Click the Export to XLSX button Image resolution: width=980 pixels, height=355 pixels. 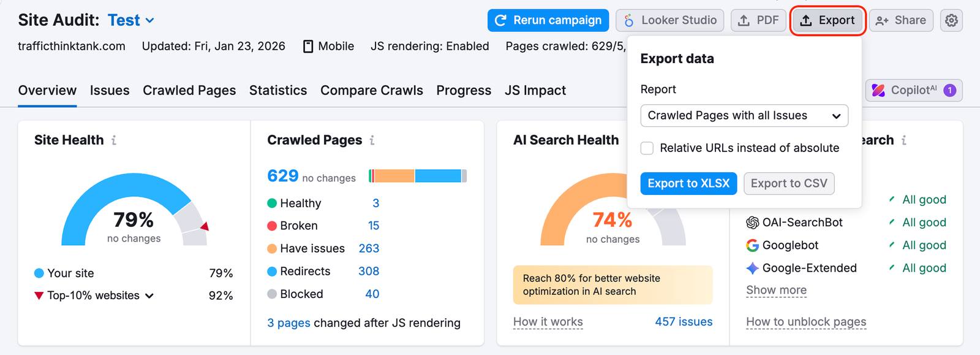click(688, 183)
